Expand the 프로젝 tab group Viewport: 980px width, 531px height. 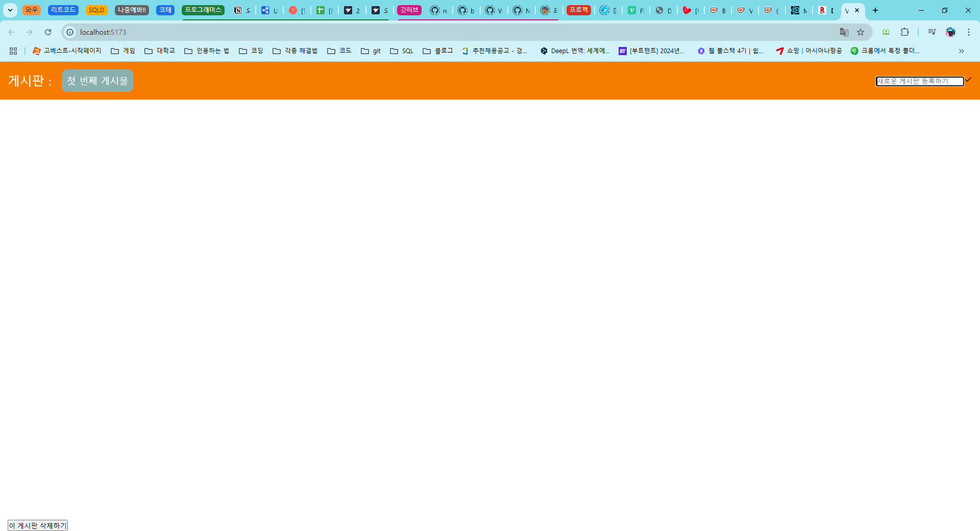tap(579, 10)
